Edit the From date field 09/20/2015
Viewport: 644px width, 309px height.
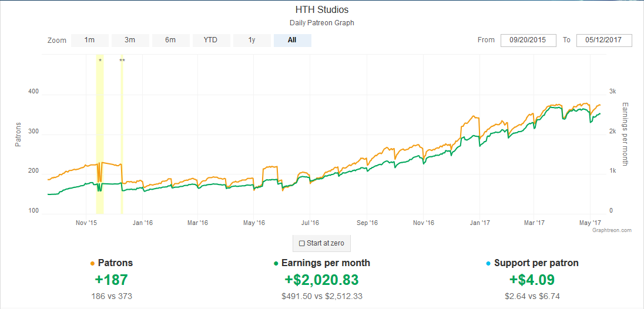529,40
